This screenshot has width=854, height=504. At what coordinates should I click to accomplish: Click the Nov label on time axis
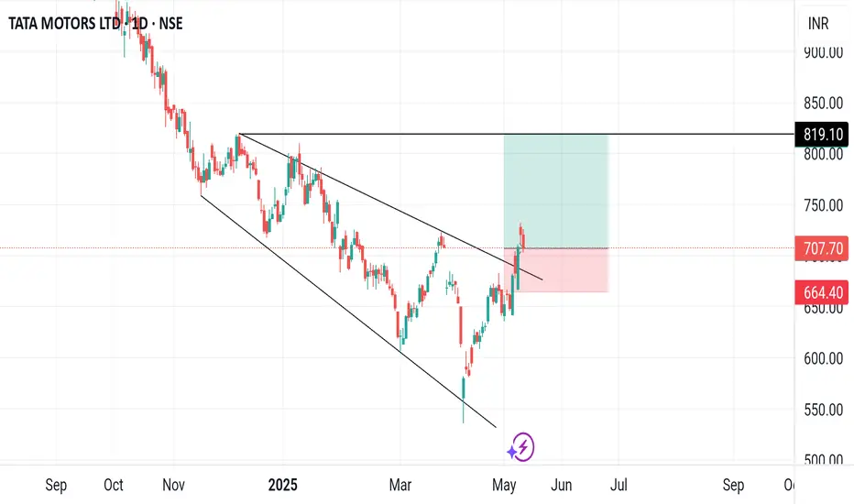pyautogui.click(x=174, y=485)
